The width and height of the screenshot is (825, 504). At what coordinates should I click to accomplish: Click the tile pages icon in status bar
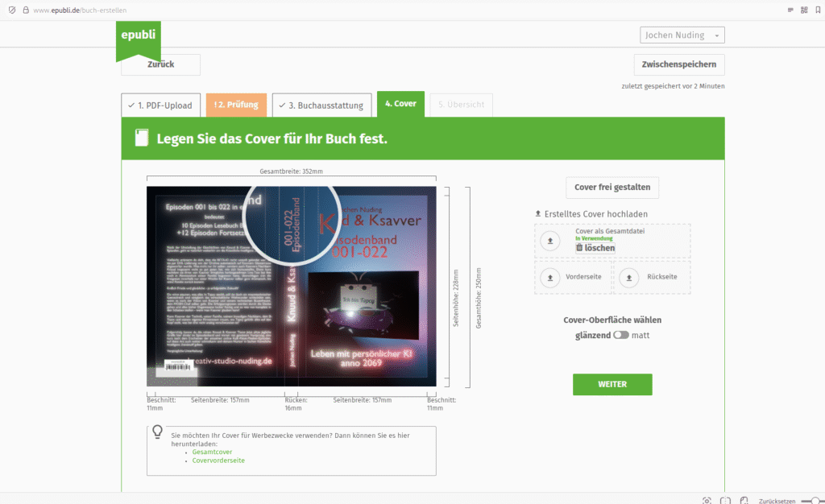pos(726,499)
